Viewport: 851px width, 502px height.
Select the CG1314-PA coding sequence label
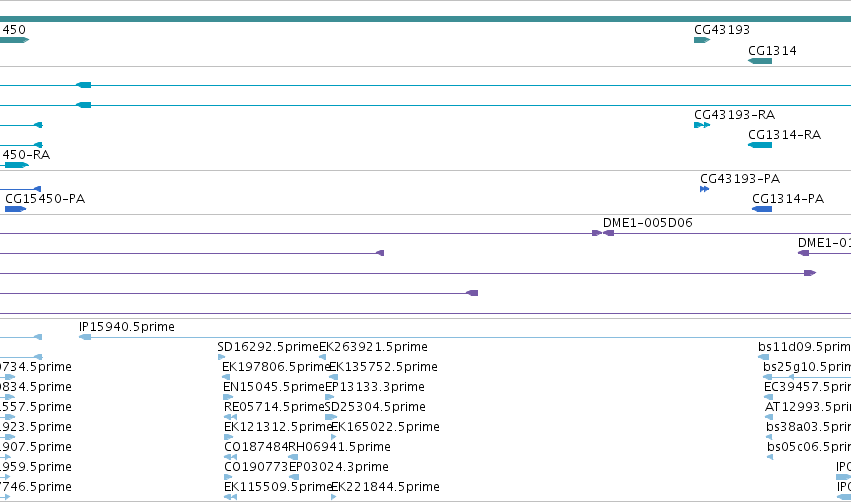788,199
